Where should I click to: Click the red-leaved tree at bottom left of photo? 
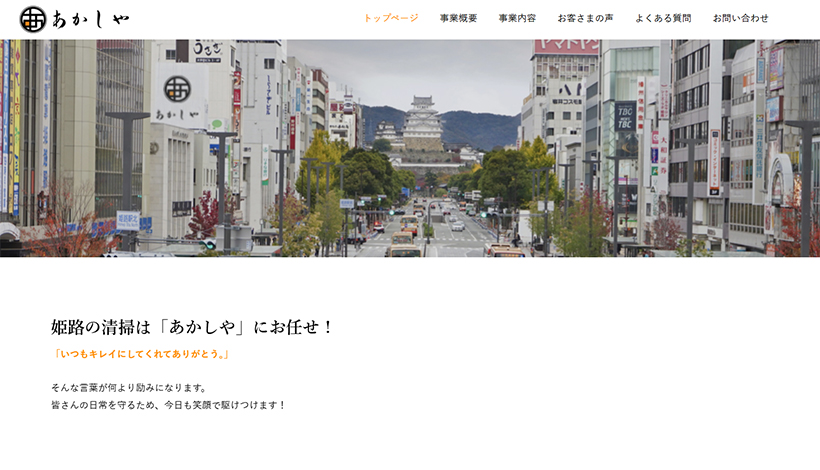tap(65, 230)
